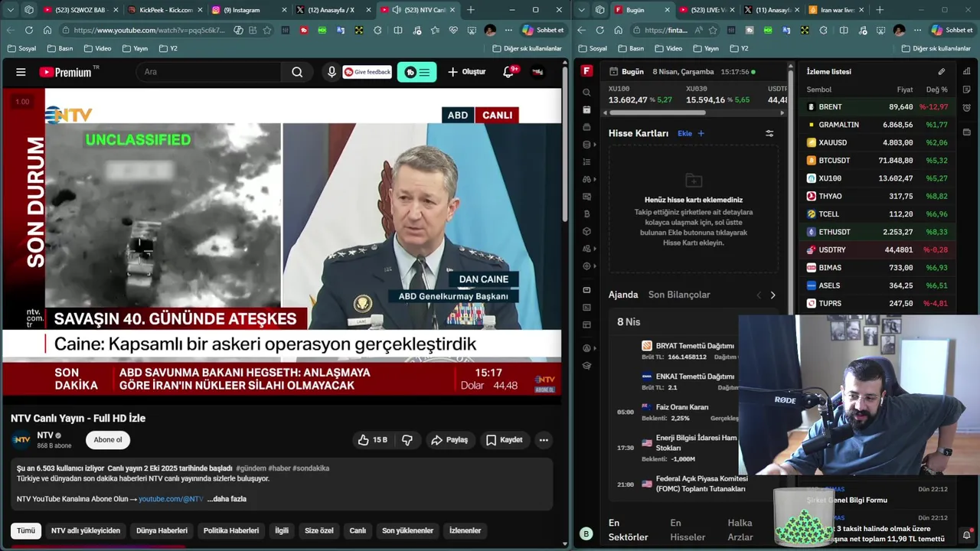This screenshot has height=551, width=980.
Task: Select the BRENT row in watchlist
Action: (877, 107)
